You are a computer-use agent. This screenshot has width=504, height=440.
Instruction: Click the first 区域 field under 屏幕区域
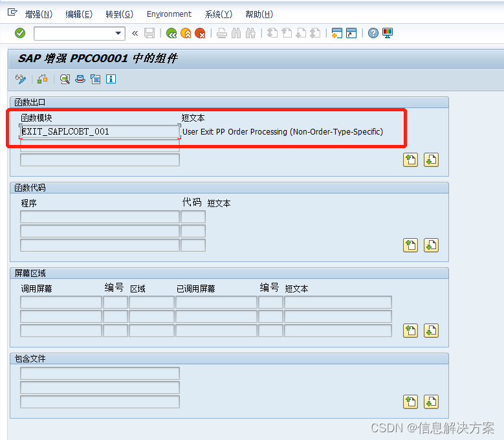pyautogui.click(x=151, y=302)
